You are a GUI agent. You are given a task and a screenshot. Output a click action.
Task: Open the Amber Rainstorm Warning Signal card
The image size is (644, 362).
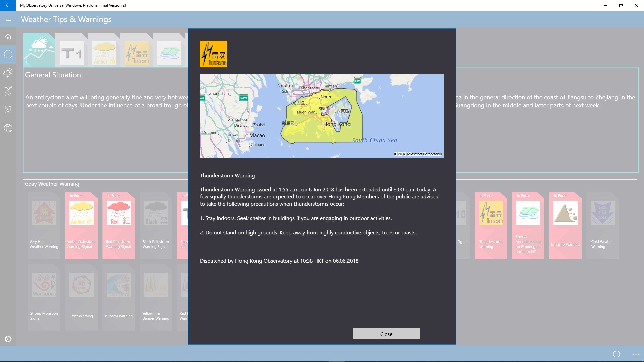point(81,225)
